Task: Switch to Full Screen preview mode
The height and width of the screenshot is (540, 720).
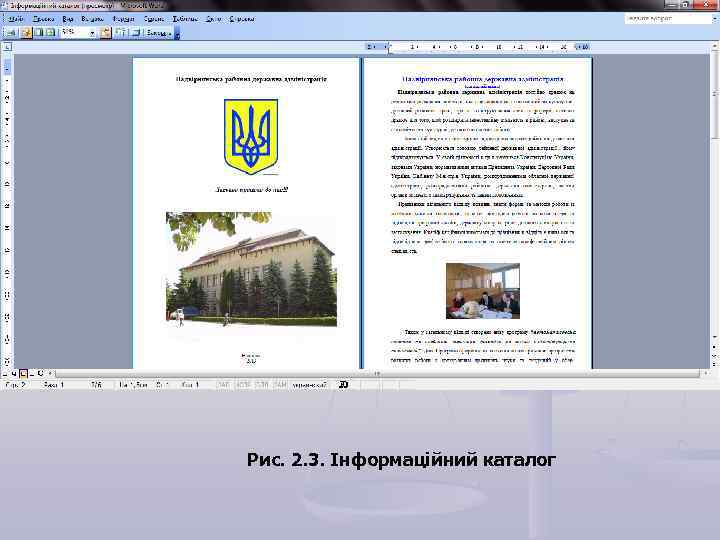Action: (x=136, y=33)
